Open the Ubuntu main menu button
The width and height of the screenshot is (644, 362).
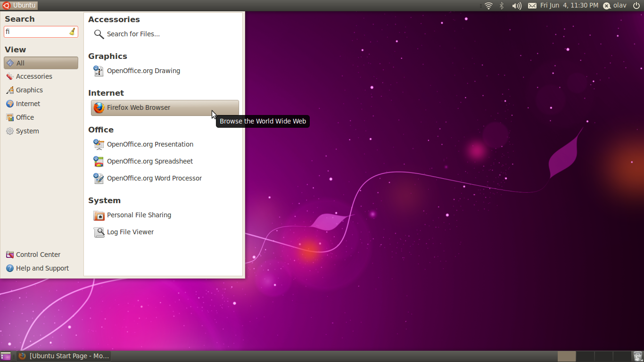tap(19, 5)
